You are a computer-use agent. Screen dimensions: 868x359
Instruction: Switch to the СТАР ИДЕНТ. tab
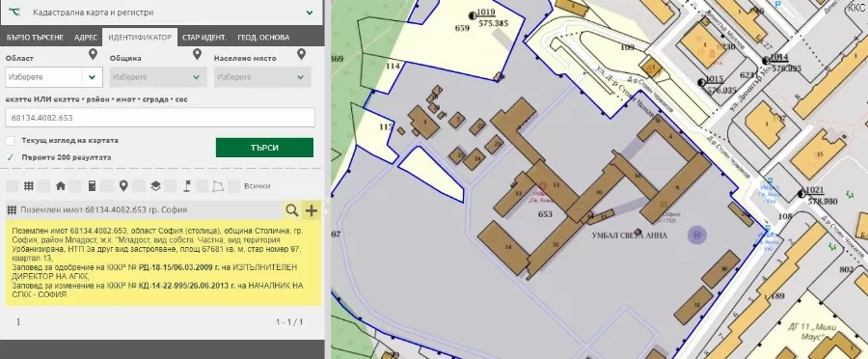point(204,38)
